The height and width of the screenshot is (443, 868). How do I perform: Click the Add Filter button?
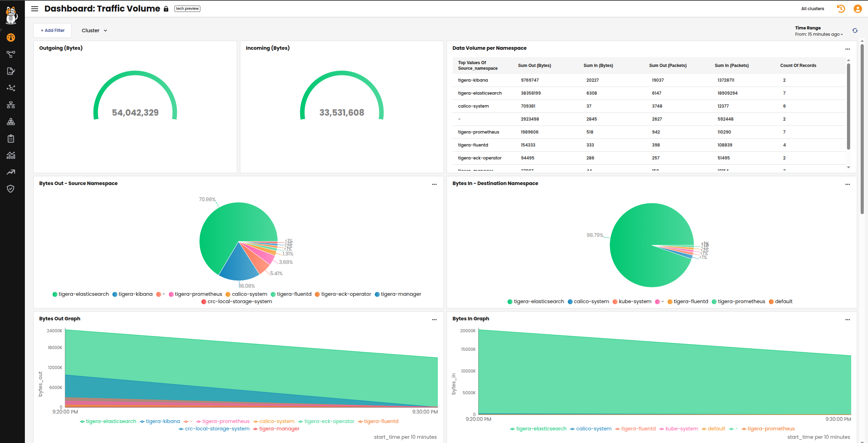(x=53, y=30)
